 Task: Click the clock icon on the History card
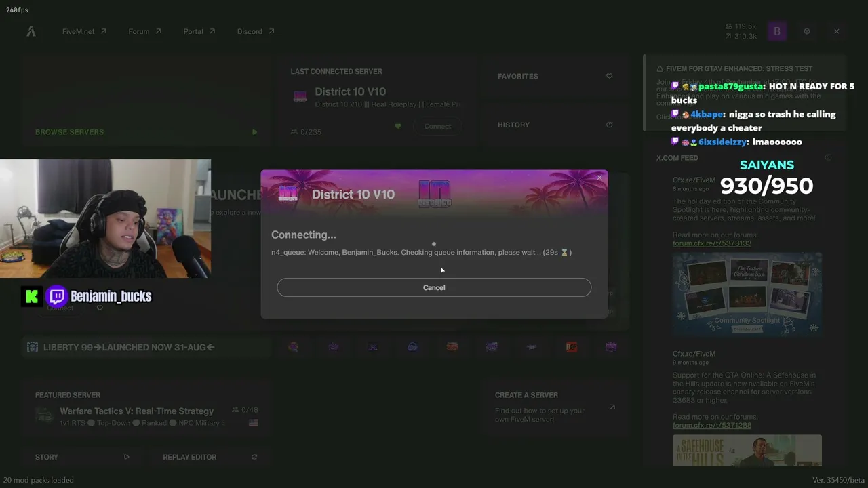tap(609, 125)
